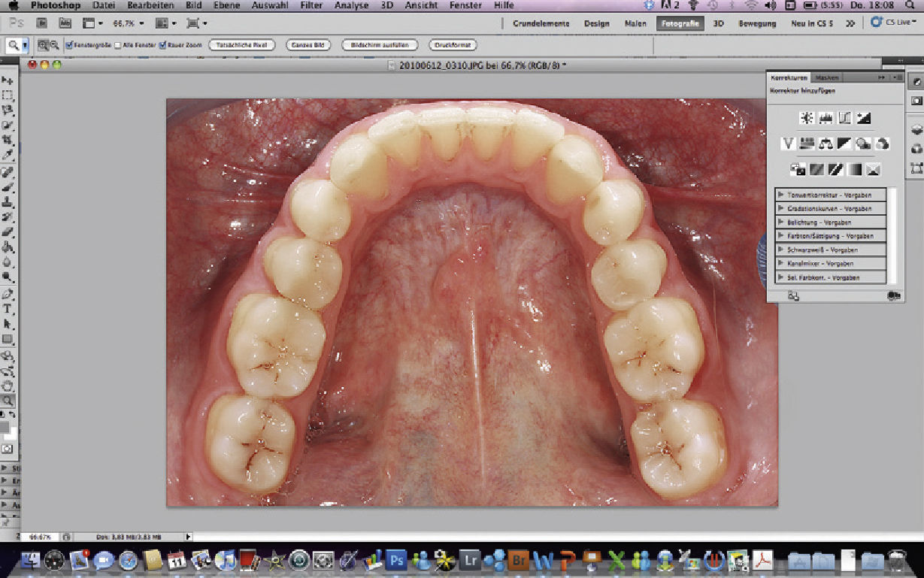The height and width of the screenshot is (578, 924).
Task: Add a Vibrance adjustment (V icon)
Action: pyautogui.click(x=788, y=143)
